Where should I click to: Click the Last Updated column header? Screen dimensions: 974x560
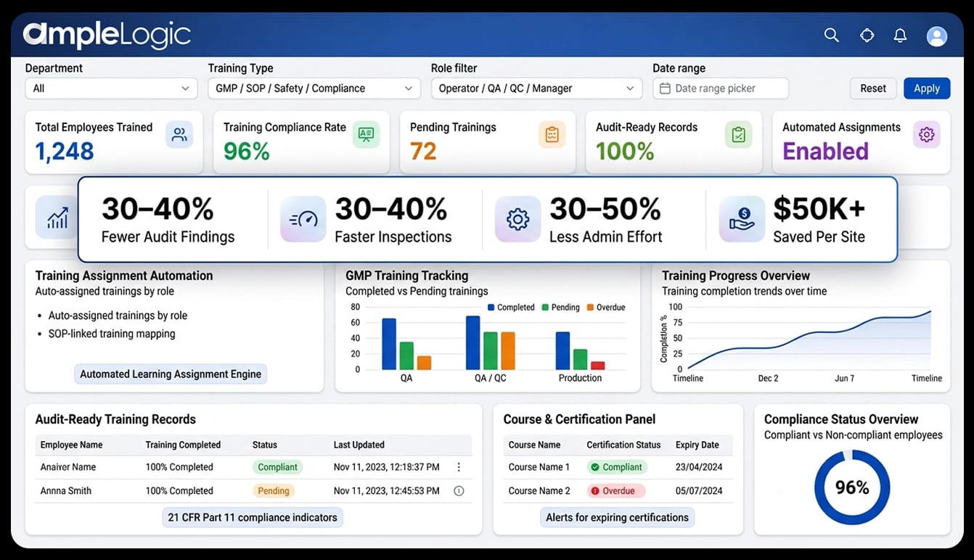[x=359, y=445]
